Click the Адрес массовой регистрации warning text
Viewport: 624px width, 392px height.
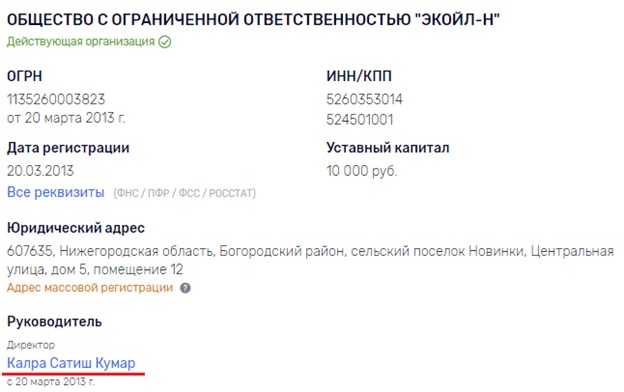(90, 288)
